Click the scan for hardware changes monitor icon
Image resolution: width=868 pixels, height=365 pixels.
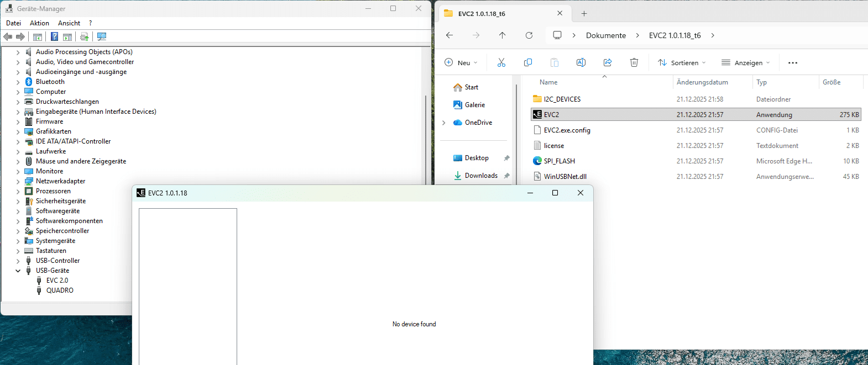click(102, 36)
